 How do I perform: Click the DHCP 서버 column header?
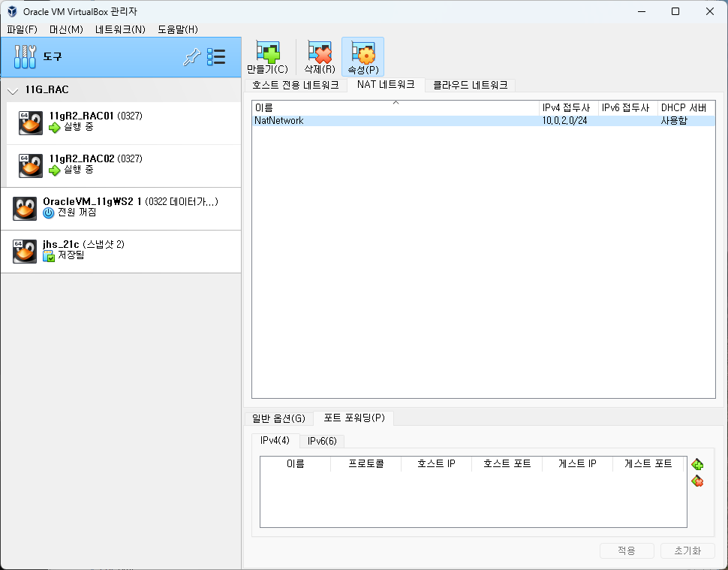686,108
